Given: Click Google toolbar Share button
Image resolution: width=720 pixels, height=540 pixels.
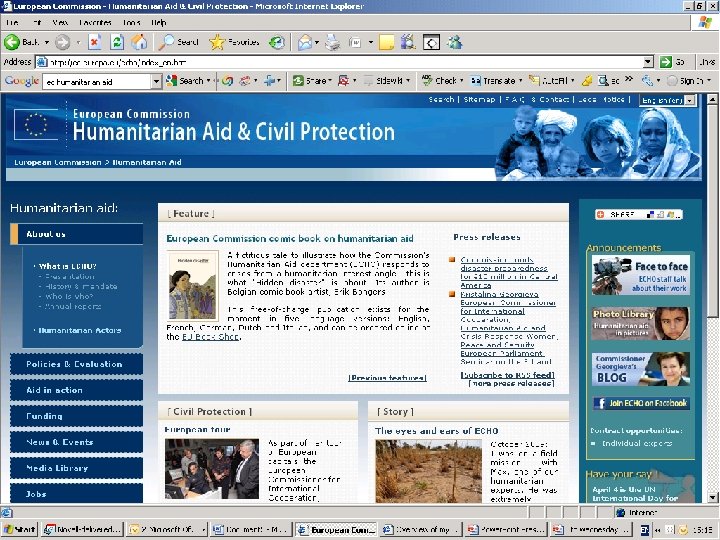Looking at the screenshot, I should tap(311, 81).
